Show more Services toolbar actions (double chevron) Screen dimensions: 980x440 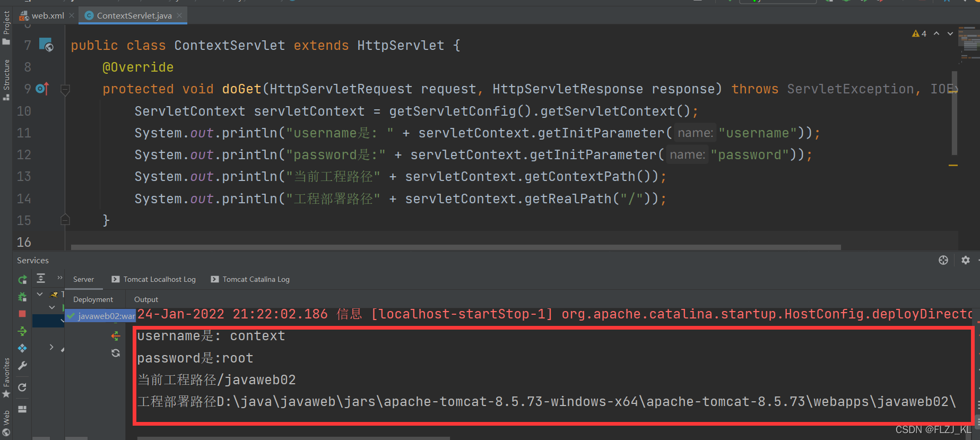click(x=60, y=278)
